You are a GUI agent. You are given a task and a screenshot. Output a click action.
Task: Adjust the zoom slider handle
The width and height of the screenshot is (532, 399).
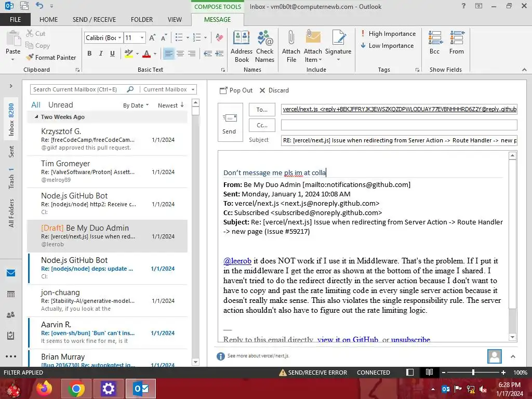tap(473, 372)
